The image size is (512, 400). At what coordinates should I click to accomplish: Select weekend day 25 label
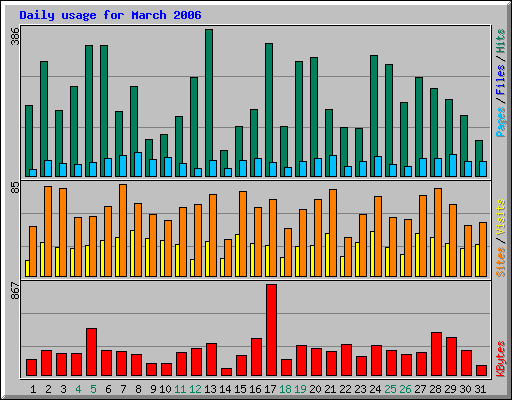pos(390,389)
